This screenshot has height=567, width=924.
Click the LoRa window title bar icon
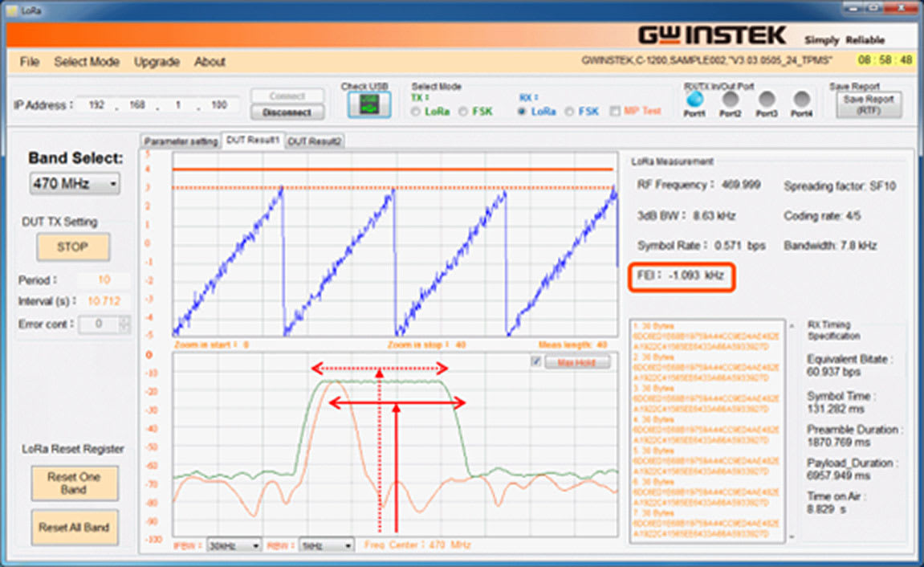tap(11, 10)
